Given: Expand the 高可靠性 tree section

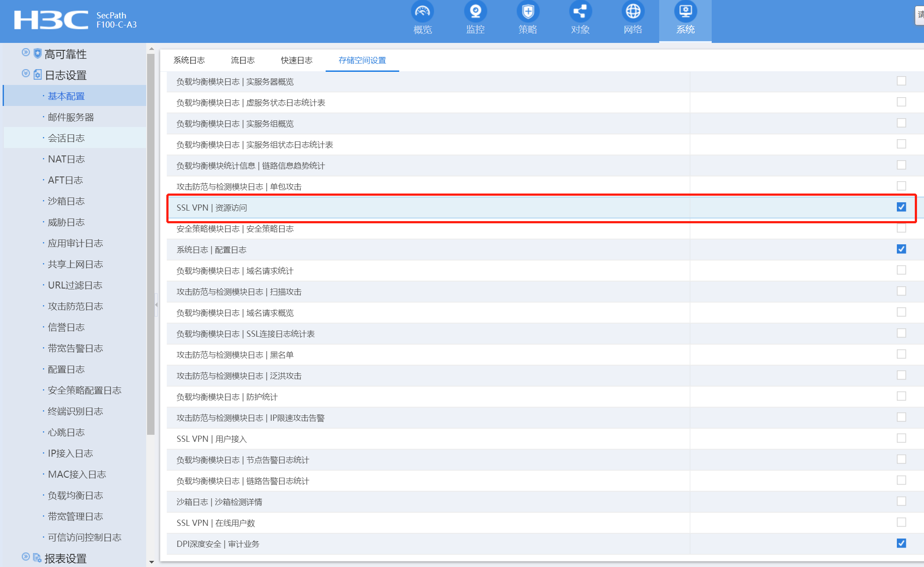Looking at the screenshot, I should pos(26,53).
